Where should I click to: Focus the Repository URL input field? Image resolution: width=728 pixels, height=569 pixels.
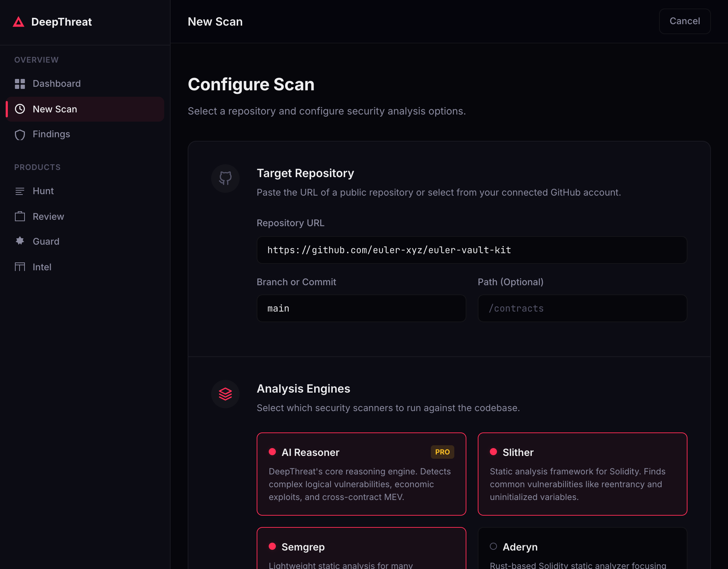tap(472, 250)
